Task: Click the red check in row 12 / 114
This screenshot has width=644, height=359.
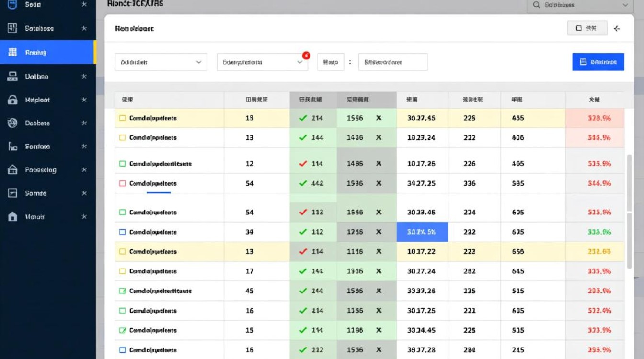Action: [303, 163]
